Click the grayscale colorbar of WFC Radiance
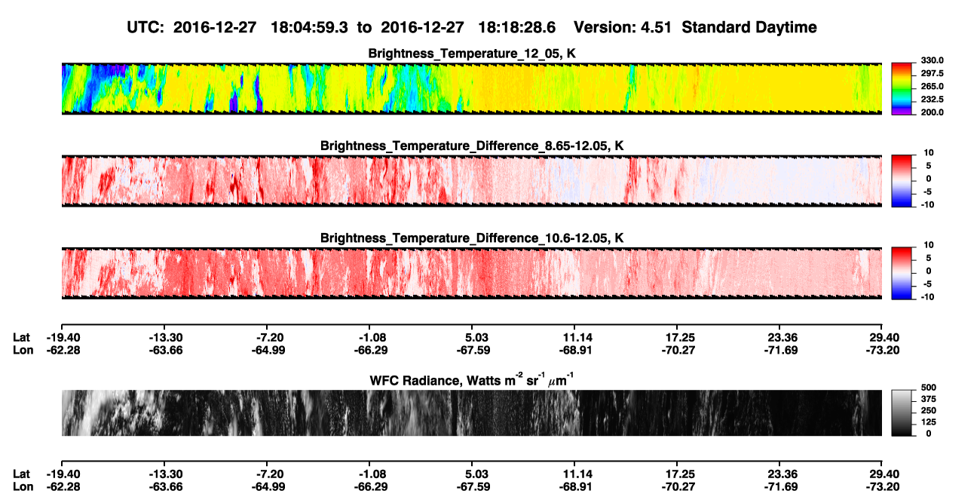Viewport: 980px width, 503px height. pos(902,413)
